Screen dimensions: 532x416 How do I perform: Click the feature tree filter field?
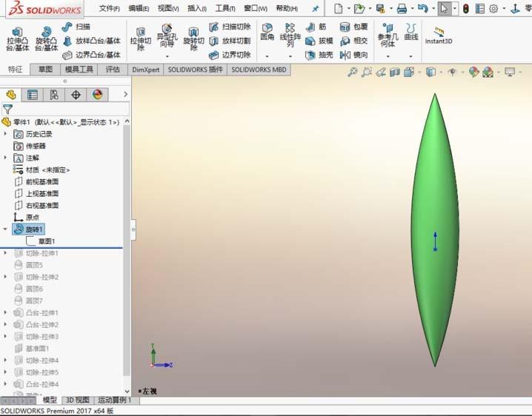pos(65,109)
